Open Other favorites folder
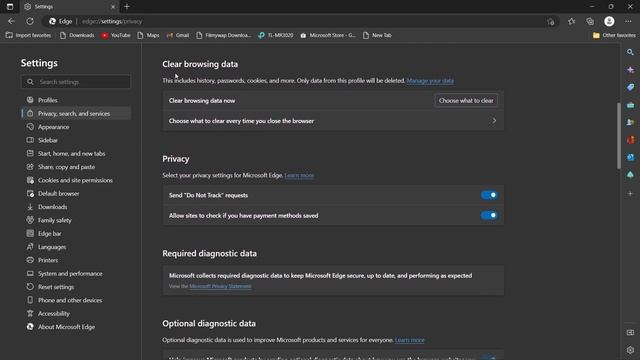Screen dimensions: 640x360 (x=614, y=36)
